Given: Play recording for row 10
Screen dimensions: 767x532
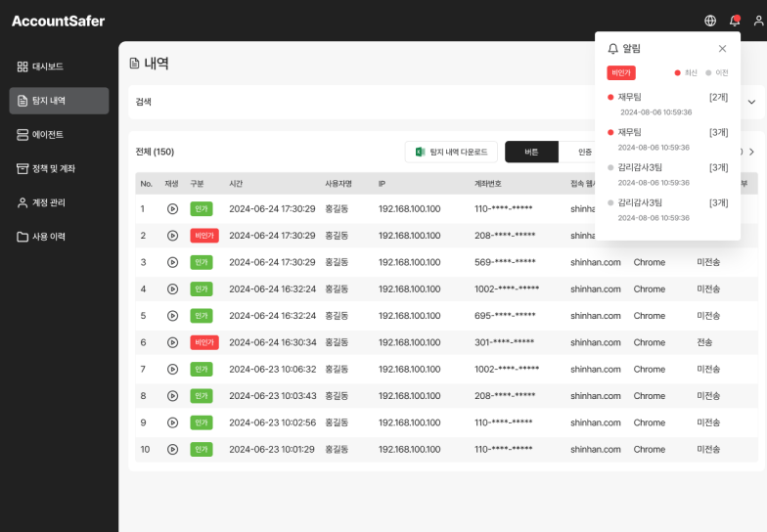Looking at the screenshot, I should [x=172, y=450].
